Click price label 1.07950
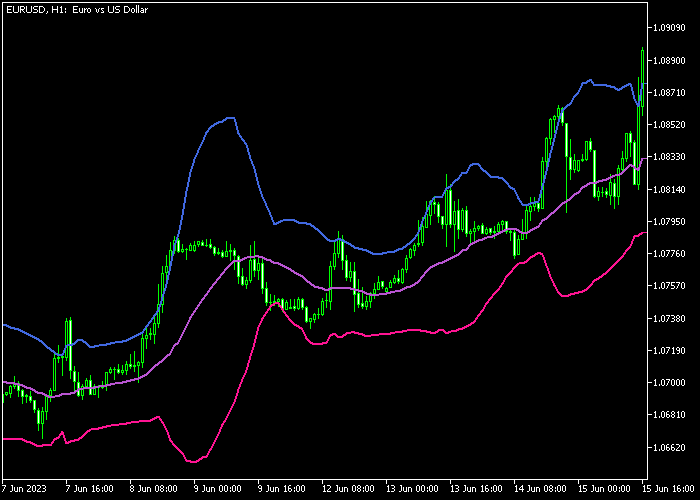This screenshot has width=700, height=500. click(x=669, y=221)
